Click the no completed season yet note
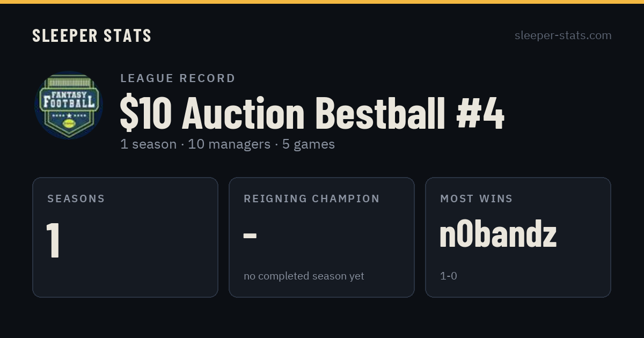This screenshot has width=644, height=338. coord(304,276)
